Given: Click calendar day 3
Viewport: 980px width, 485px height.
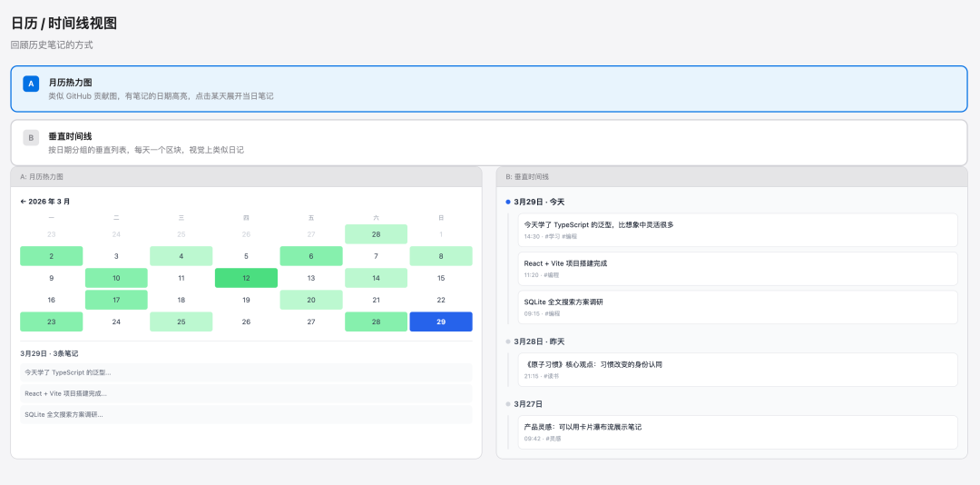Looking at the screenshot, I should [x=116, y=256].
